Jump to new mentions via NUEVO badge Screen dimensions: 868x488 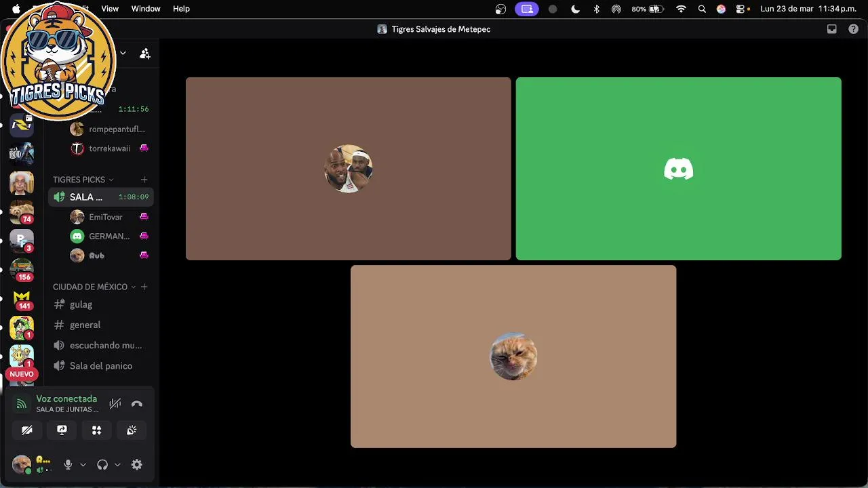click(x=22, y=374)
